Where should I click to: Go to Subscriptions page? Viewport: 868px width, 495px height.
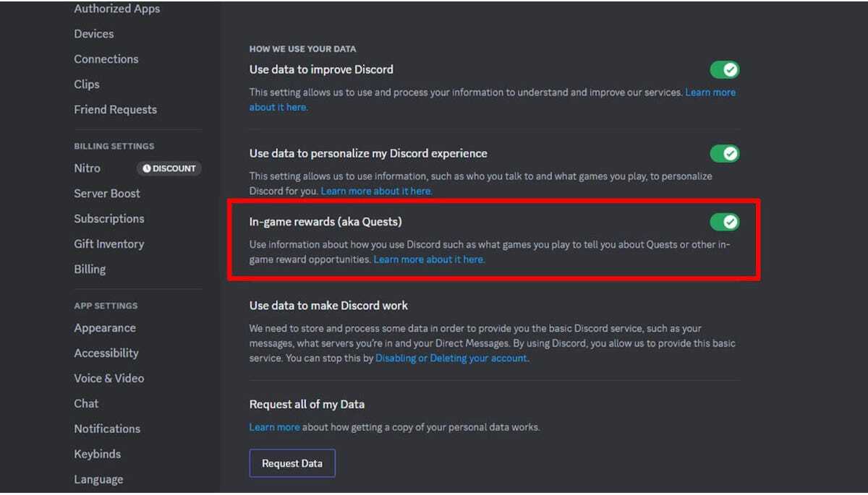pyautogui.click(x=109, y=219)
